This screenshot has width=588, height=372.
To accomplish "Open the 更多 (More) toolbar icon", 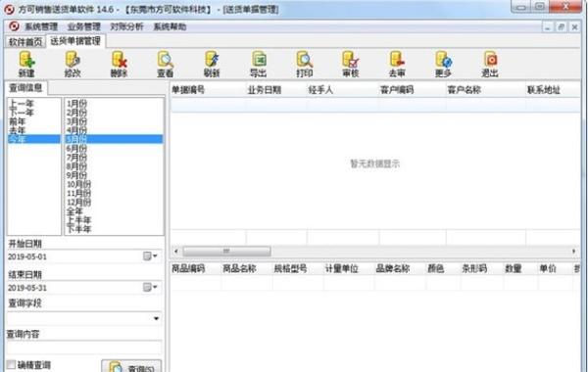I will point(443,65).
